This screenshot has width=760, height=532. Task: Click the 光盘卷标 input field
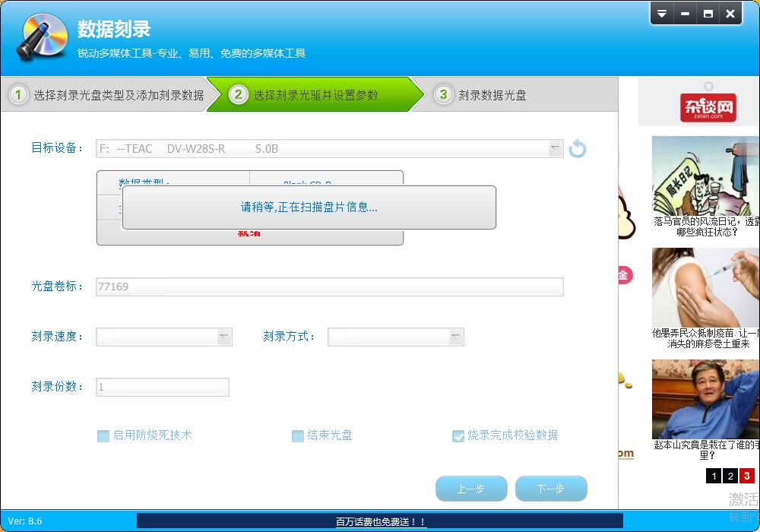click(329, 287)
